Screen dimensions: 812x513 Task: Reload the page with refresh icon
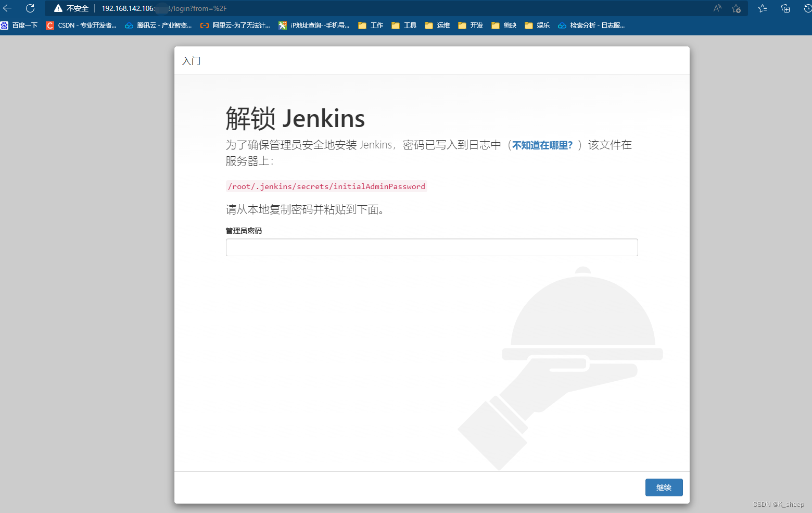click(x=30, y=8)
